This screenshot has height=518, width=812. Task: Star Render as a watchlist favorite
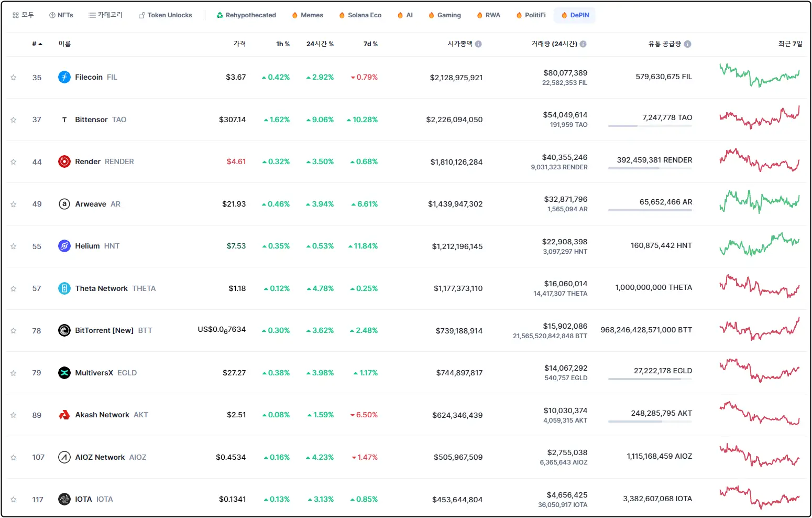(x=14, y=162)
